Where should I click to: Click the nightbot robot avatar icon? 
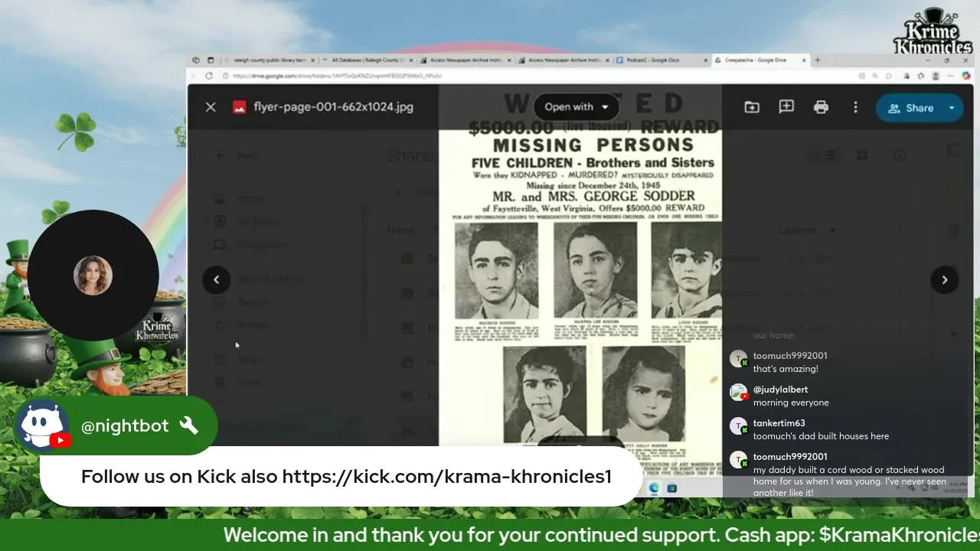pyautogui.click(x=41, y=425)
